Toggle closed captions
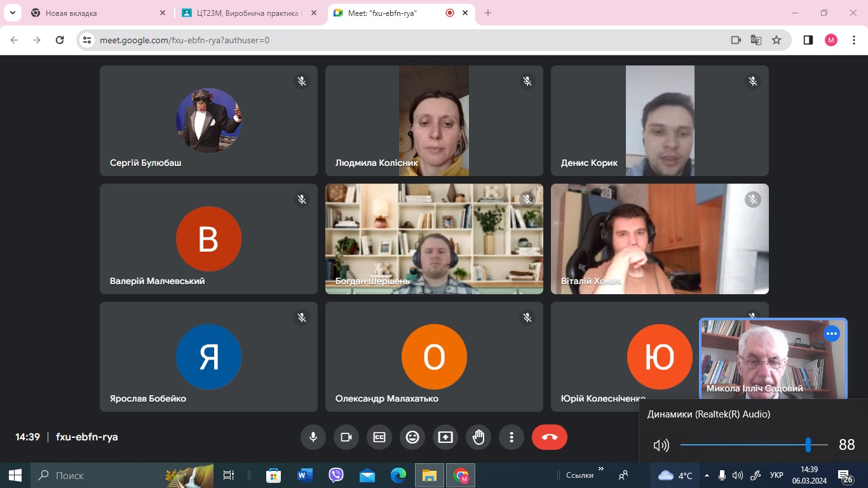The height and width of the screenshot is (488, 868). [x=379, y=437]
